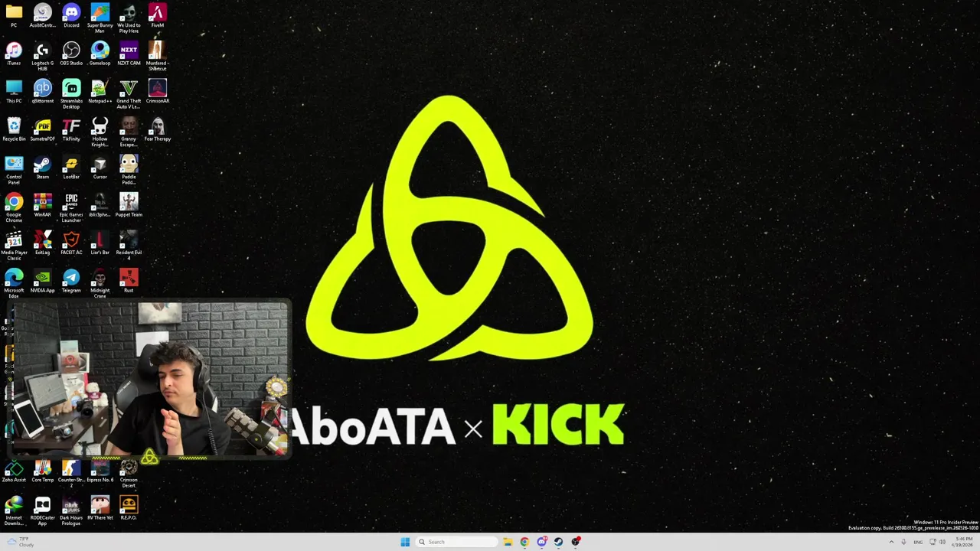Open the Recycle Bin

point(14,129)
